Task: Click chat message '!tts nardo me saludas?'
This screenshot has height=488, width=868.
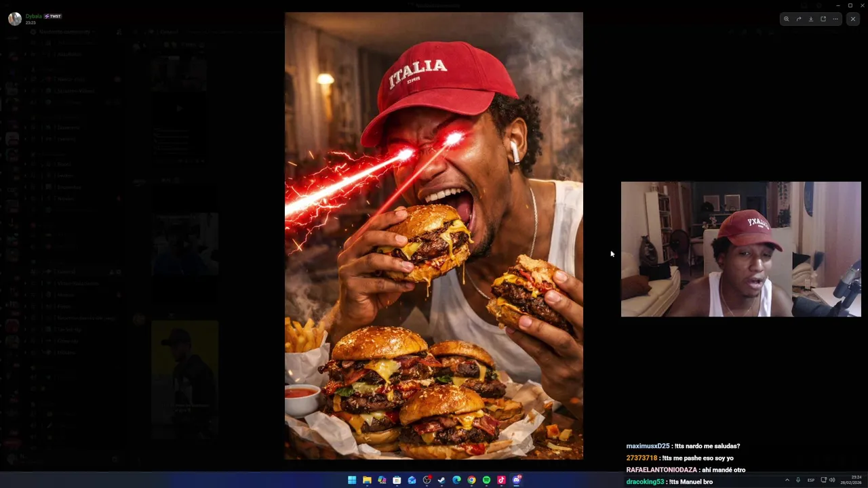Action: pos(708,446)
